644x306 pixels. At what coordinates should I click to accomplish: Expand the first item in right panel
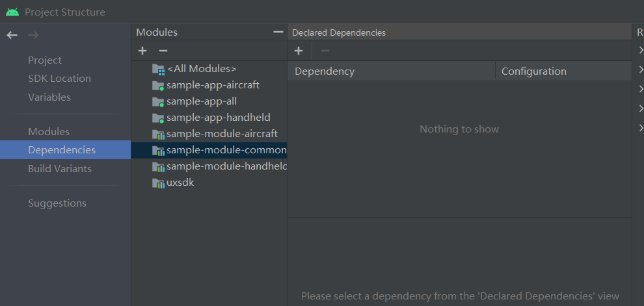pos(640,49)
